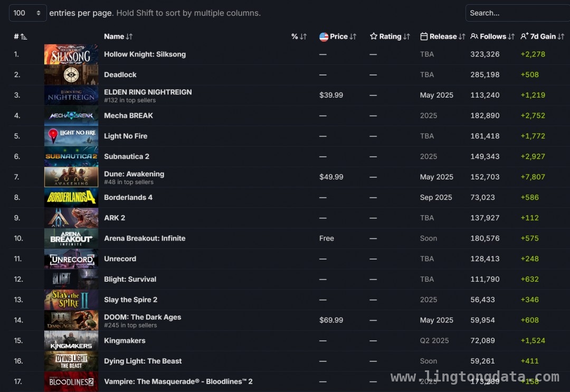Open the Deadlock game link
This screenshot has width=570, height=392.
120,74
